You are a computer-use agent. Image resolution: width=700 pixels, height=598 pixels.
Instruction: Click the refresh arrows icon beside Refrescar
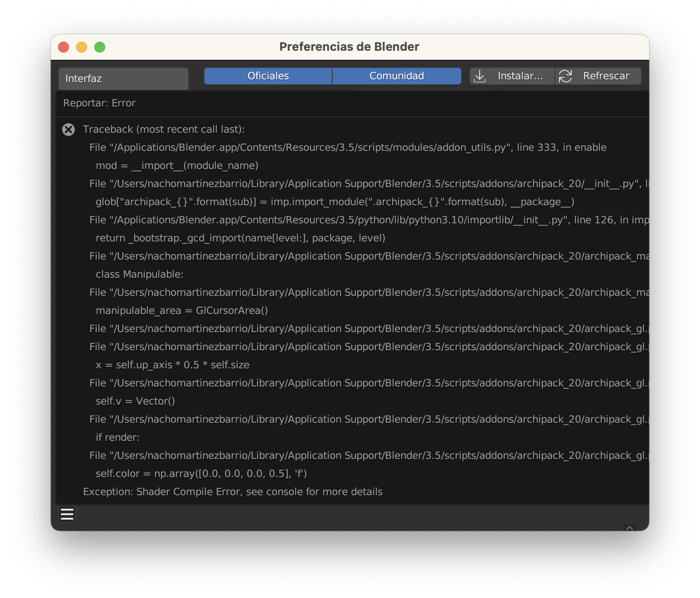click(566, 76)
